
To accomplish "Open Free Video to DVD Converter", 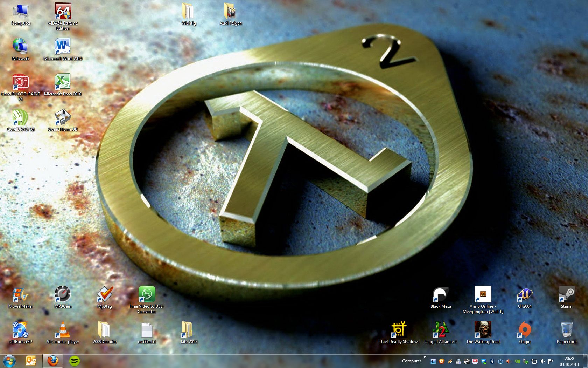I will click(147, 300).
